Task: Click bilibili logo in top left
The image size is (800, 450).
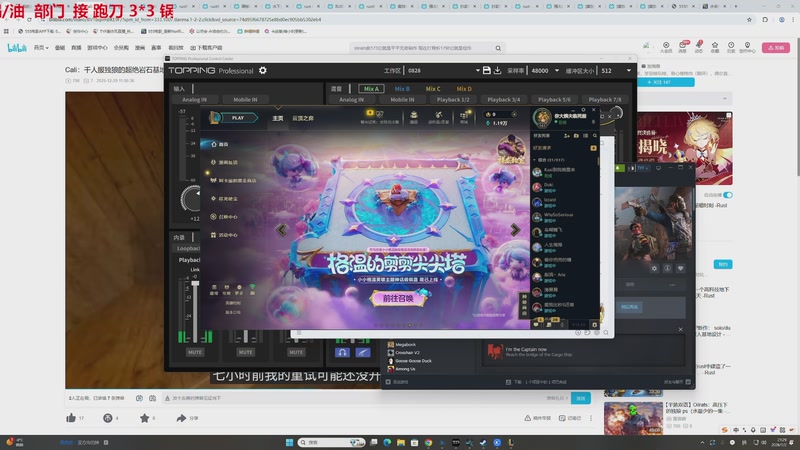Action: [17, 48]
